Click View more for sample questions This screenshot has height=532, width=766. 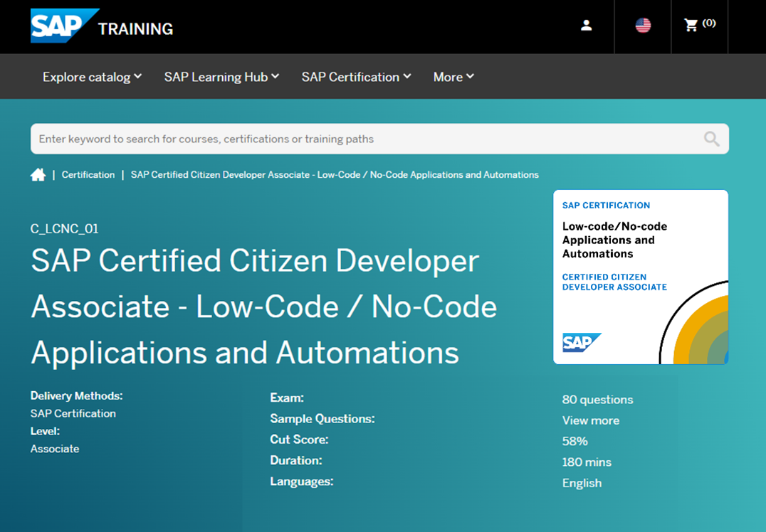590,420
